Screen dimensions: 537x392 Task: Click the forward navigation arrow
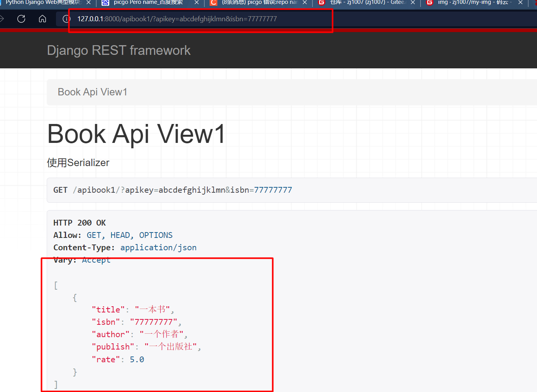2,19
